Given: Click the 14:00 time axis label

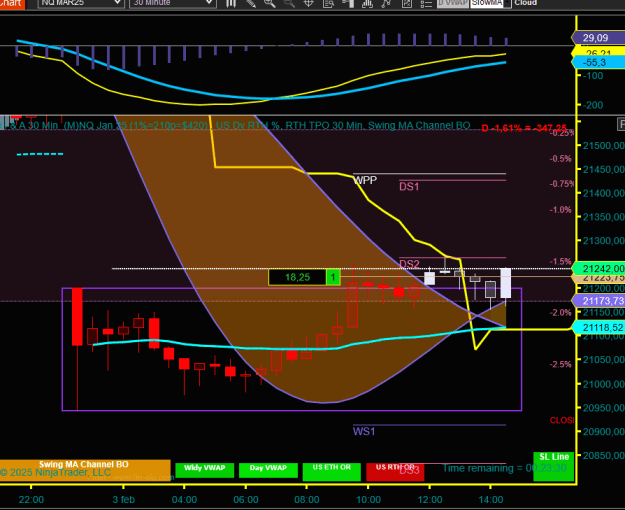Looking at the screenshot, I should point(491,500).
